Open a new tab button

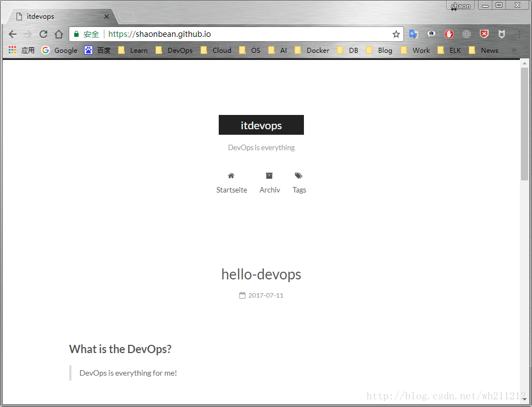coord(126,16)
